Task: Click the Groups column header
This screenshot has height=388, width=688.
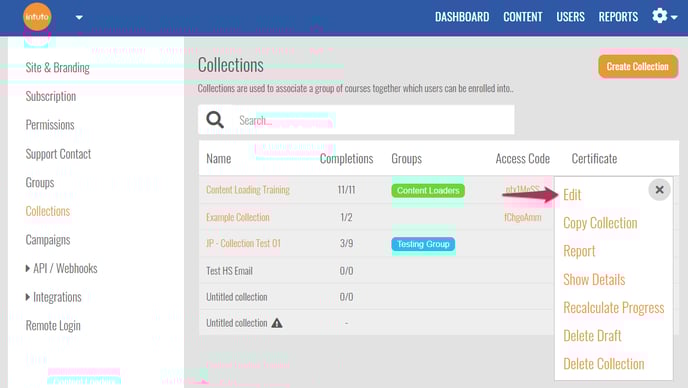Action: click(406, 158)
